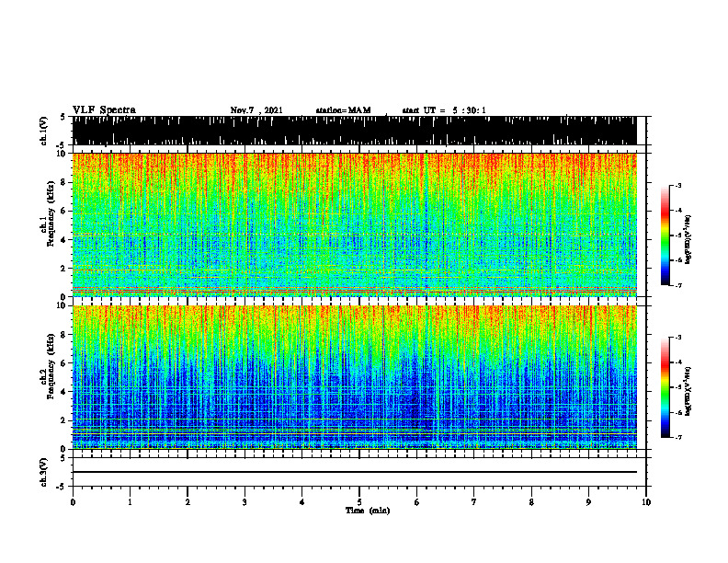This screenshot has height=563, width=728.
Task: Click the "-7" label on ch.2 color bar
Action: (677, 438)
